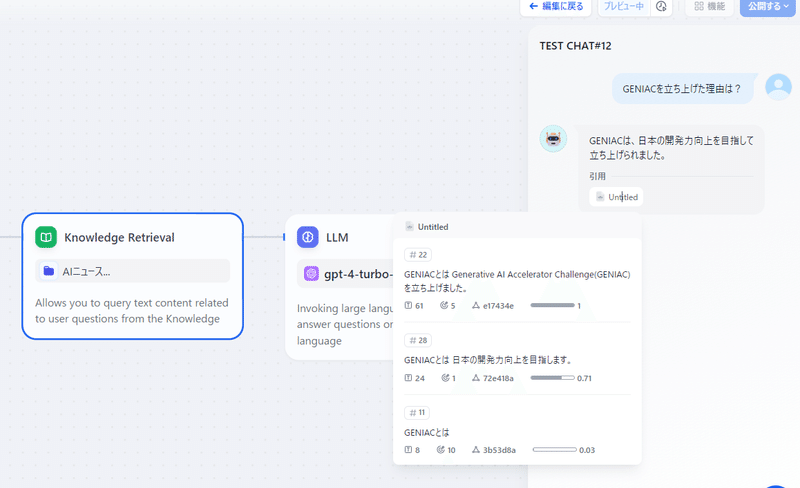This screenshot has height=488, width=800.
Task: Click the character count icon beside 61
Action: (x=408, y=305)
